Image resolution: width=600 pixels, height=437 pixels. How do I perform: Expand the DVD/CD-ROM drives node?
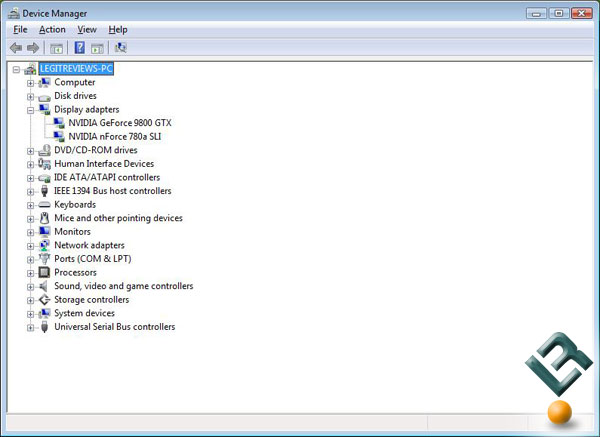point(30,151)
